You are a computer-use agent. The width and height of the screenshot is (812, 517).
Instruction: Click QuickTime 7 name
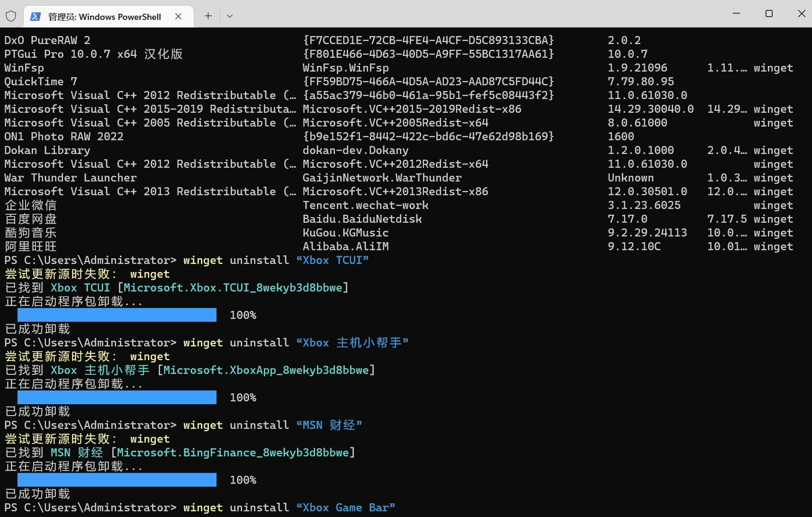[x=41, y=82]
